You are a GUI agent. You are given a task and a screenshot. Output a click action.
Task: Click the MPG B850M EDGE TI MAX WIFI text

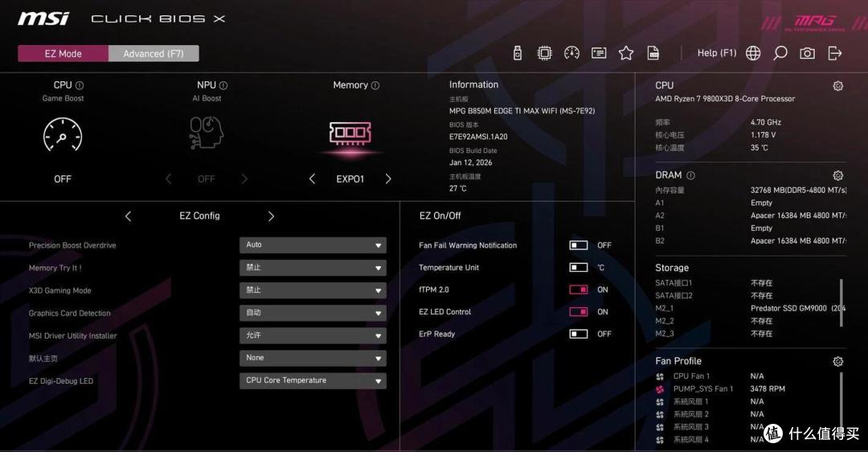[x=522, y=111]
